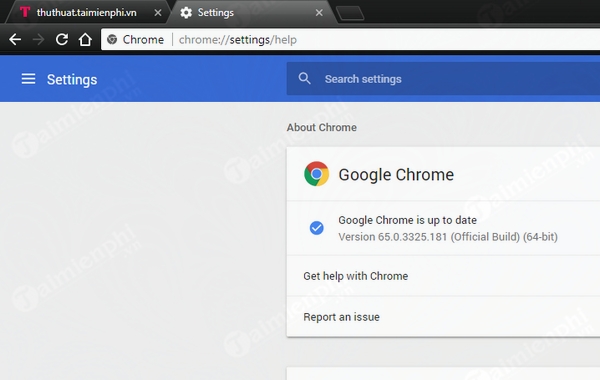Click the Settings header title

tap(72, 80)
